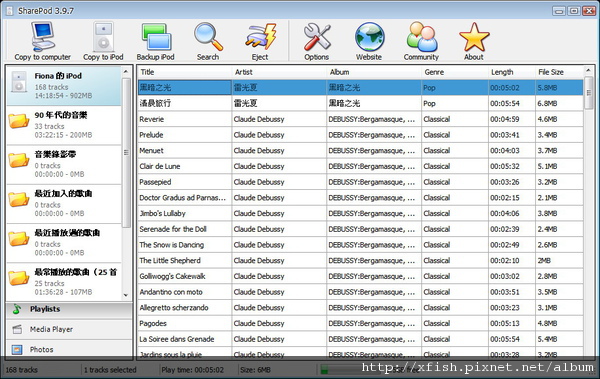Open the 最近加入的歌曲 playlist folder

click(64, 203)
